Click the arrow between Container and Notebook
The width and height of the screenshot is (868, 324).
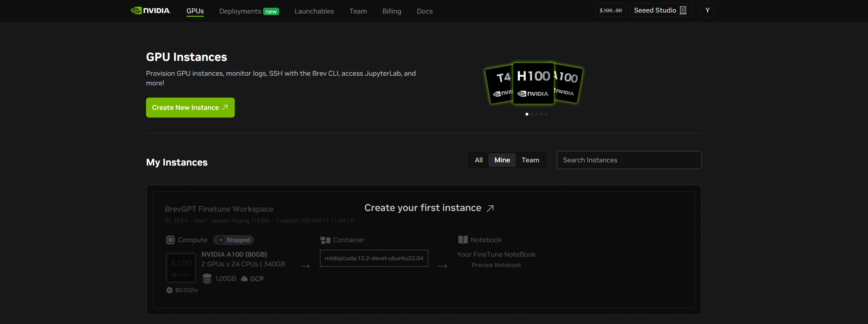(443, 266)
